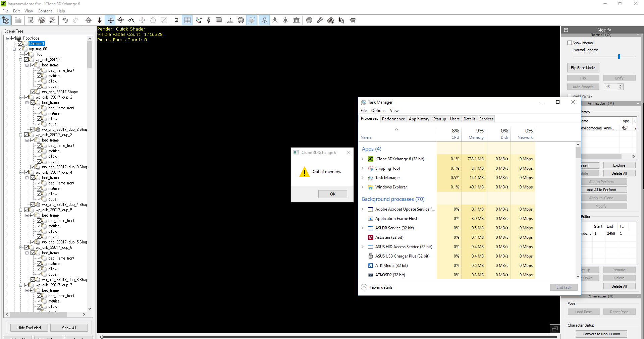Click the museum building library icon
Image resolution: width=644 pixels, height=339 pixels.
click(x=297, y=20)
